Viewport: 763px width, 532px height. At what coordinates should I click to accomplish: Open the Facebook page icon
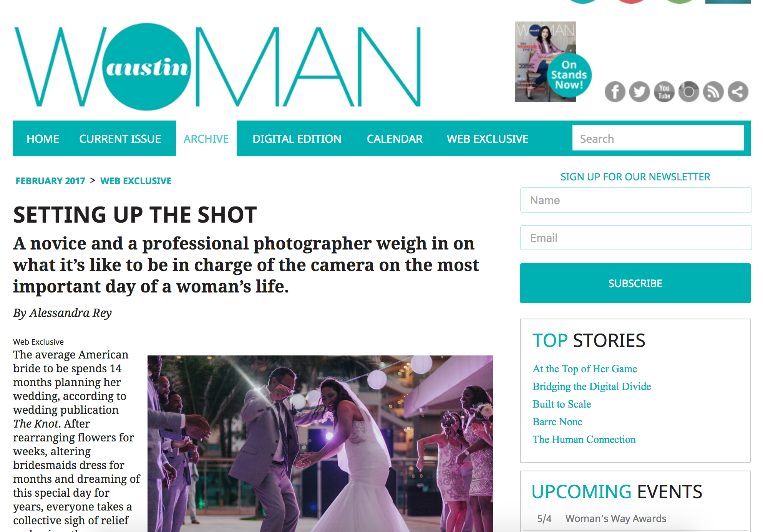tap(615, 92)
